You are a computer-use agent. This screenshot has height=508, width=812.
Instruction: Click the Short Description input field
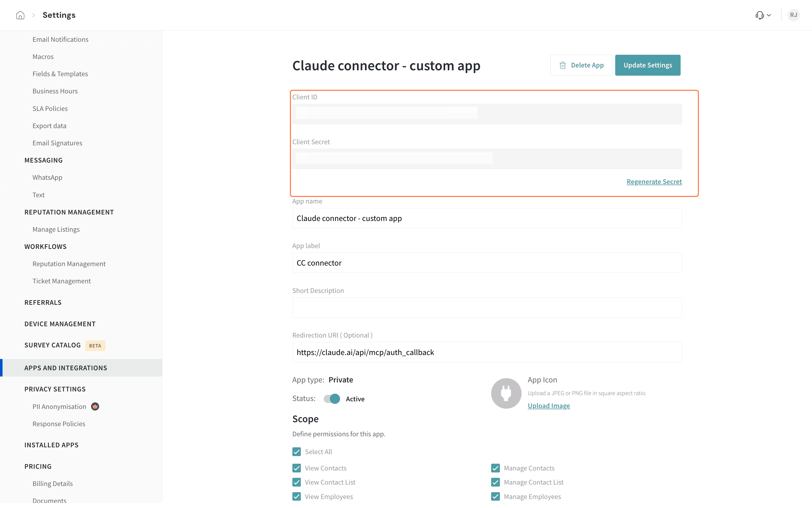coord(487,307)
